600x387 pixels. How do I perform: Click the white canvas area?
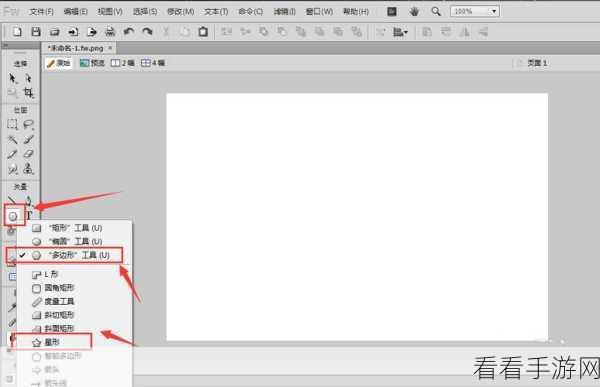point(357,217)
